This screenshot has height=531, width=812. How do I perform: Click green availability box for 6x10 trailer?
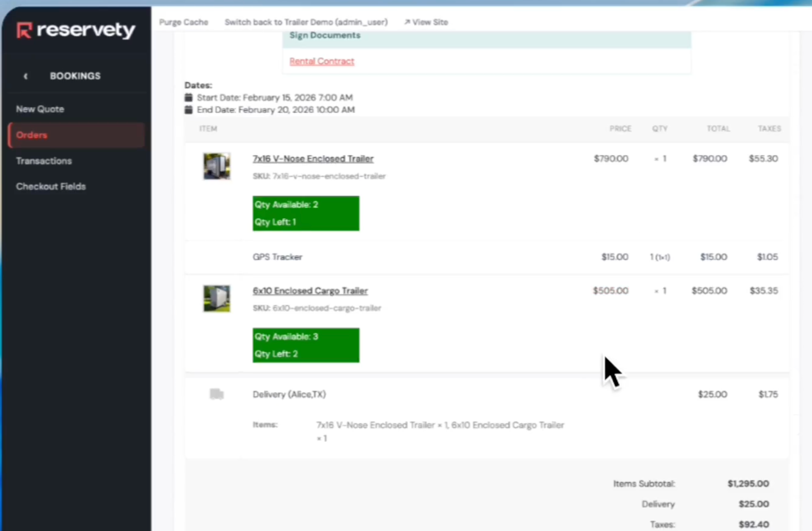(306, 345)
